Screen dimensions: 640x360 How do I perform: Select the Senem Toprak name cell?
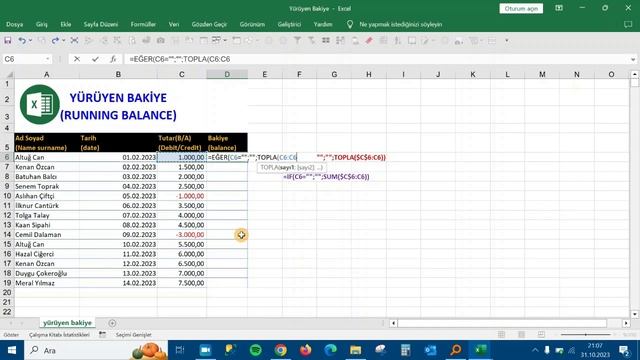(47, 186)
